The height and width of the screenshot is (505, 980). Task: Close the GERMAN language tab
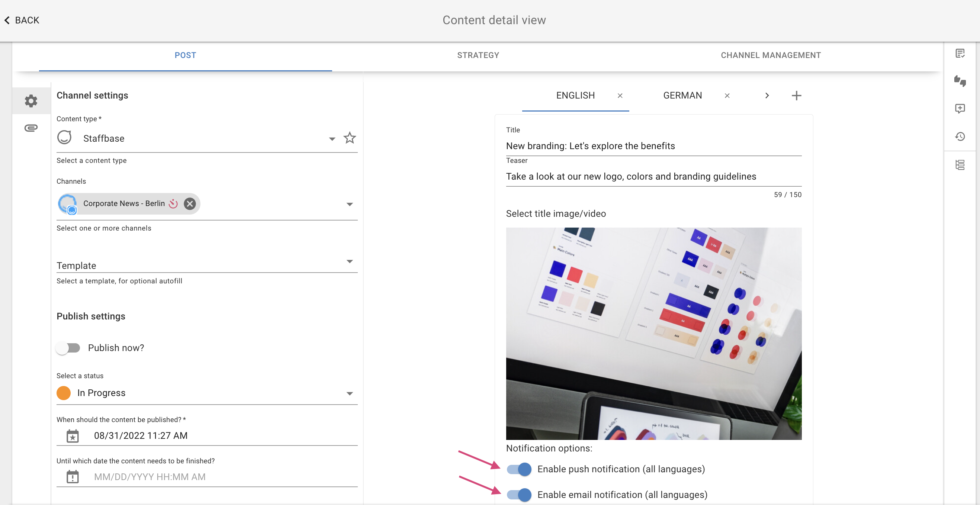[727, 96]
